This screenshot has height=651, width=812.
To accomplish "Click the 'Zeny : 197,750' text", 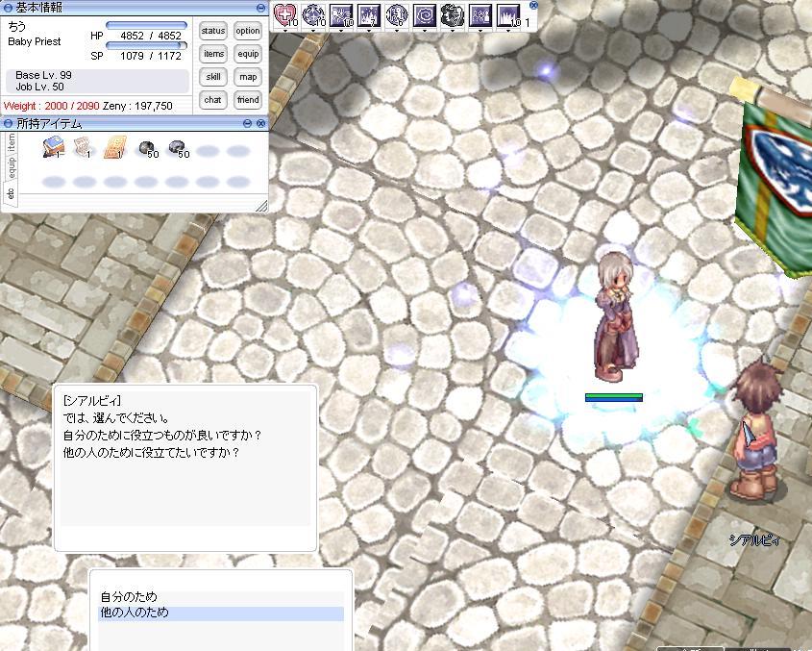I will (x=137, y=106).
